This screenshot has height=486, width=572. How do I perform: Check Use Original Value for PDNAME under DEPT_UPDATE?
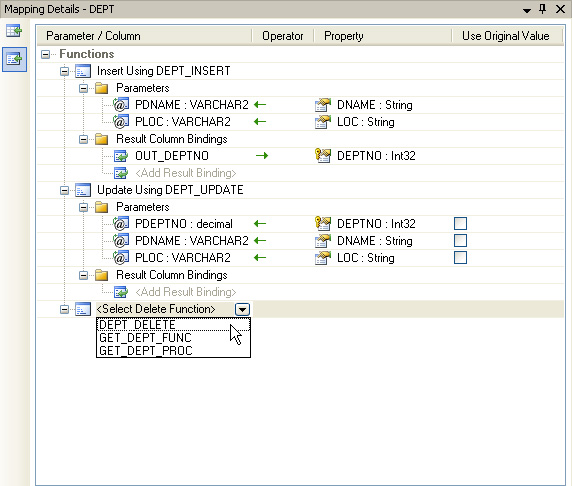[x=460, y=240]
